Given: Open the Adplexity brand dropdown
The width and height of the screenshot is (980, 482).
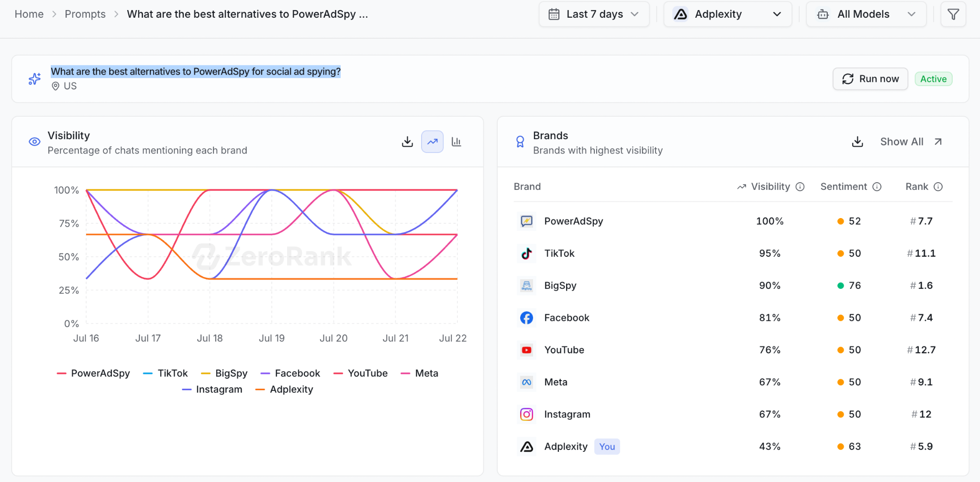Looking at the screenshot, I should [x=727, y=14].
